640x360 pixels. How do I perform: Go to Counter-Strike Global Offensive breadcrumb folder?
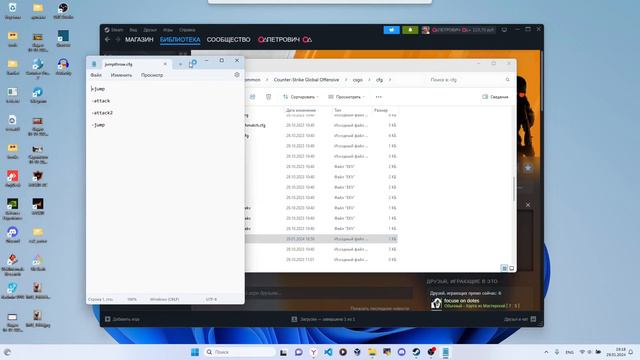[306, 80]
